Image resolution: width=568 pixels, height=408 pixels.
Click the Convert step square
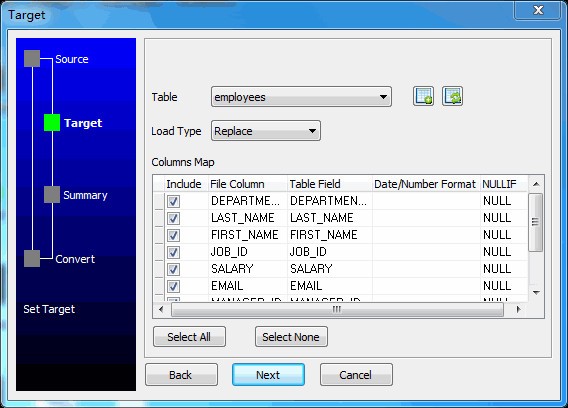32,259
